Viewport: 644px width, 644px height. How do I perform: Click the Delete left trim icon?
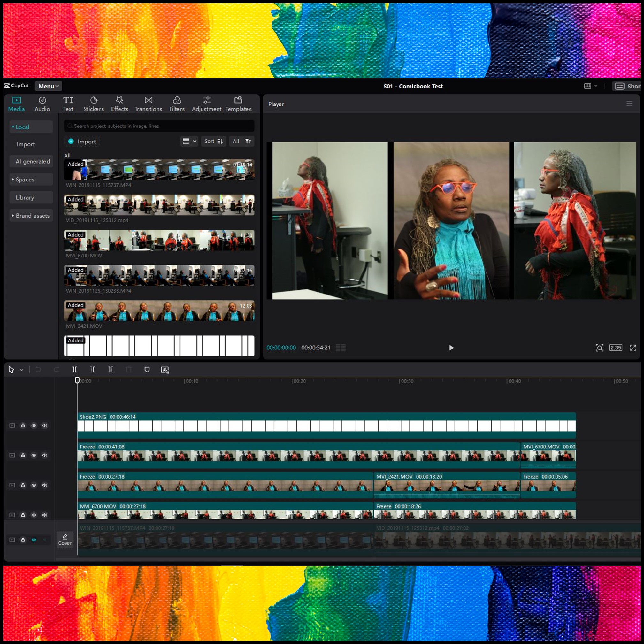click(92, 369)
